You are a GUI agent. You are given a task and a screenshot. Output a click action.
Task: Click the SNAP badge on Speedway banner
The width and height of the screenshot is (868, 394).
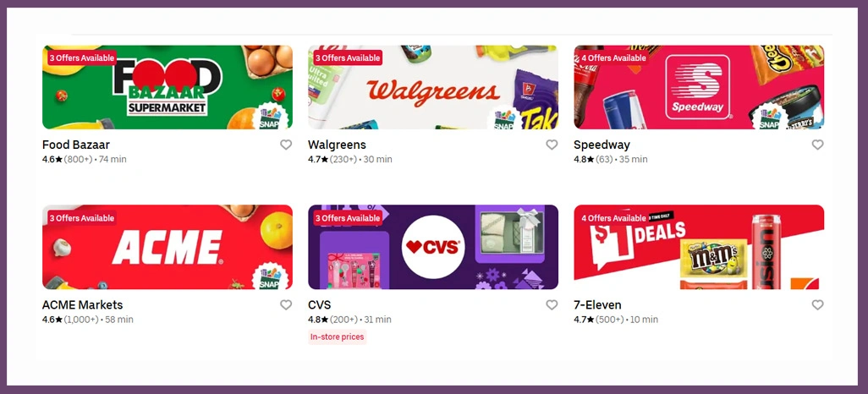click(770, 117)
